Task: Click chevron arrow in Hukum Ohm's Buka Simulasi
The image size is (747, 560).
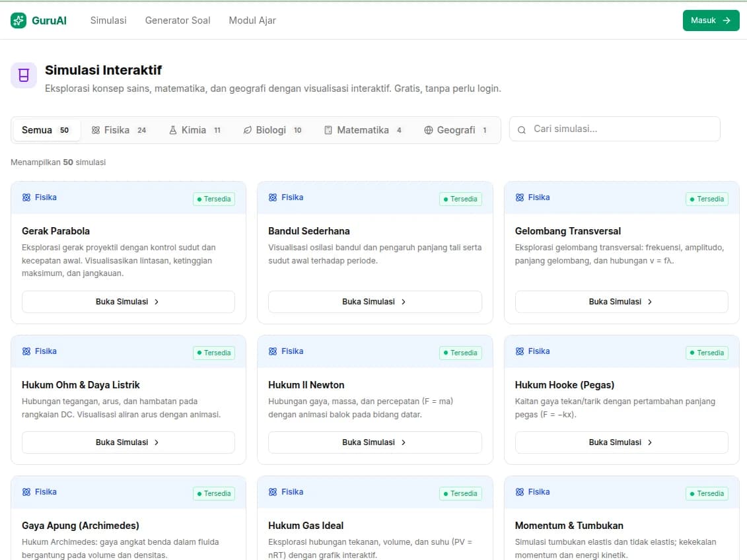Action: pos(157,442)
